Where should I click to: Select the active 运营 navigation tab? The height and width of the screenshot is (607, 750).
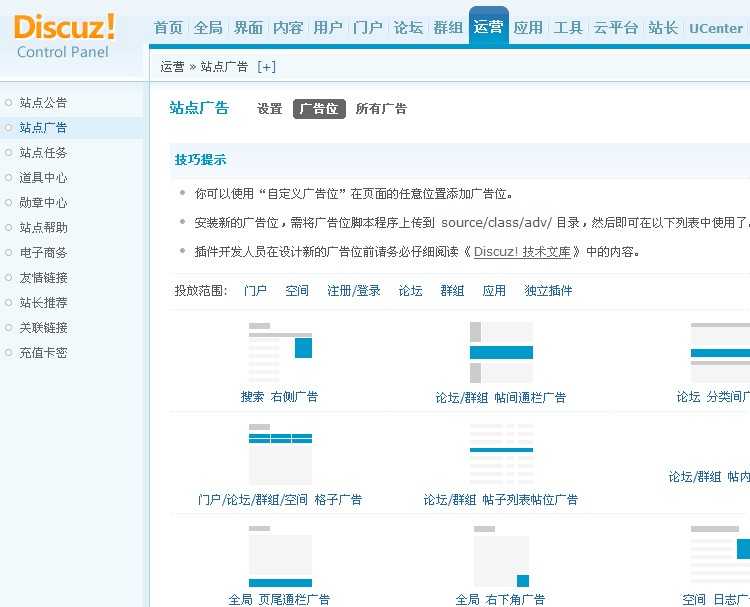(488, 27)
